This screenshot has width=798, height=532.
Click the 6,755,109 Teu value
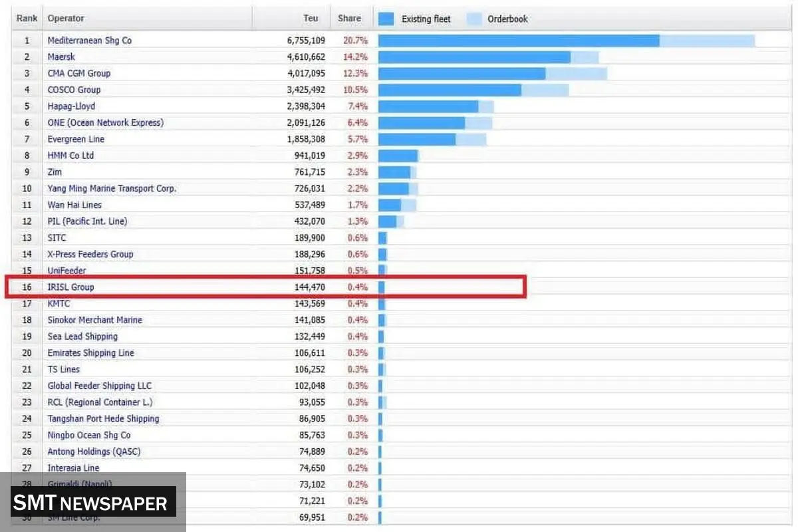[x=306, y=41]
